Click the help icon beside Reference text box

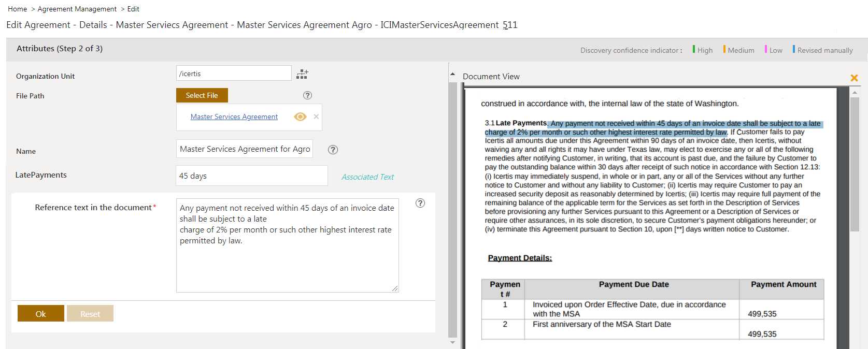420,203
